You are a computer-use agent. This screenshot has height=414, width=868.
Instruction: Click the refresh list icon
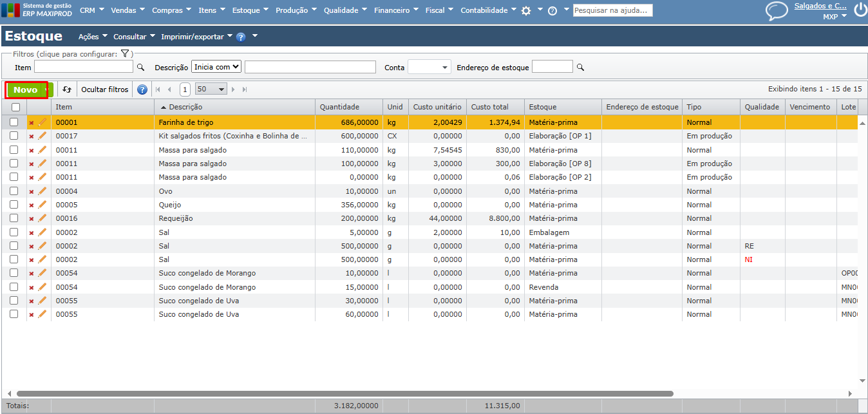(x=67, y=89)
